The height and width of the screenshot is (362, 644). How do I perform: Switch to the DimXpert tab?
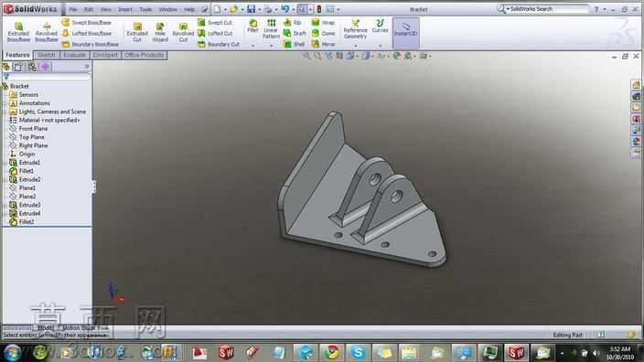[105, 55]
